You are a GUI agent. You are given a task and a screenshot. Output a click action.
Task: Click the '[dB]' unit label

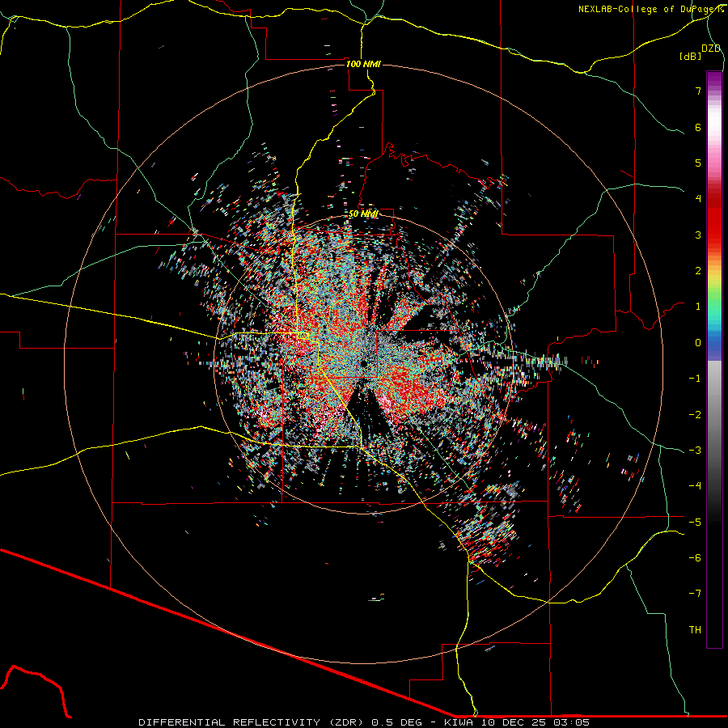coord(690,56)
